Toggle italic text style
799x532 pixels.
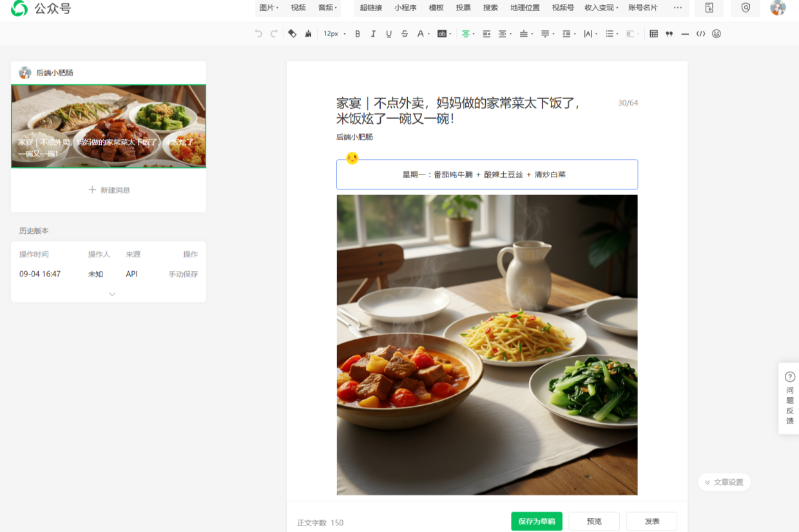tap(373, 33)
